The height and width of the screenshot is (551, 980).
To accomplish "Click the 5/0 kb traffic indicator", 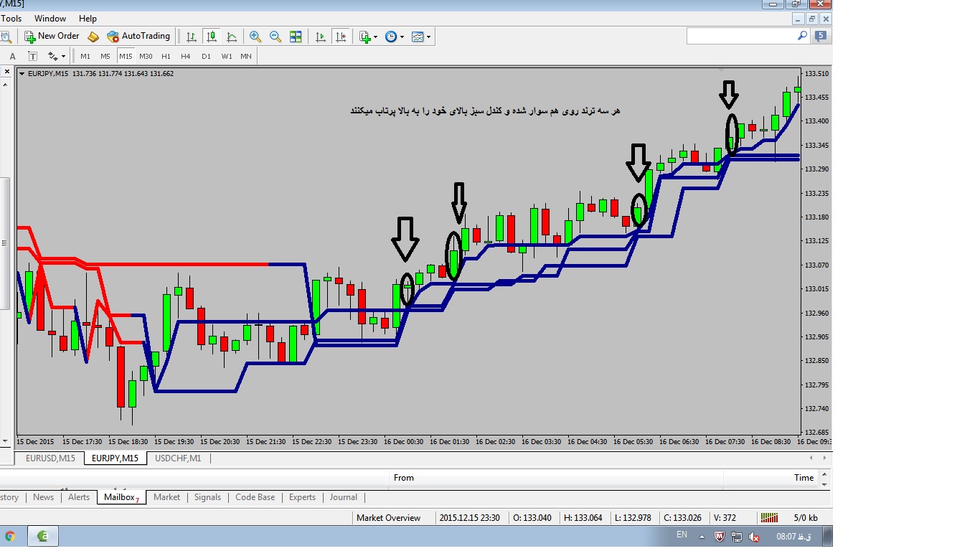I will click(x=805, y=517).
